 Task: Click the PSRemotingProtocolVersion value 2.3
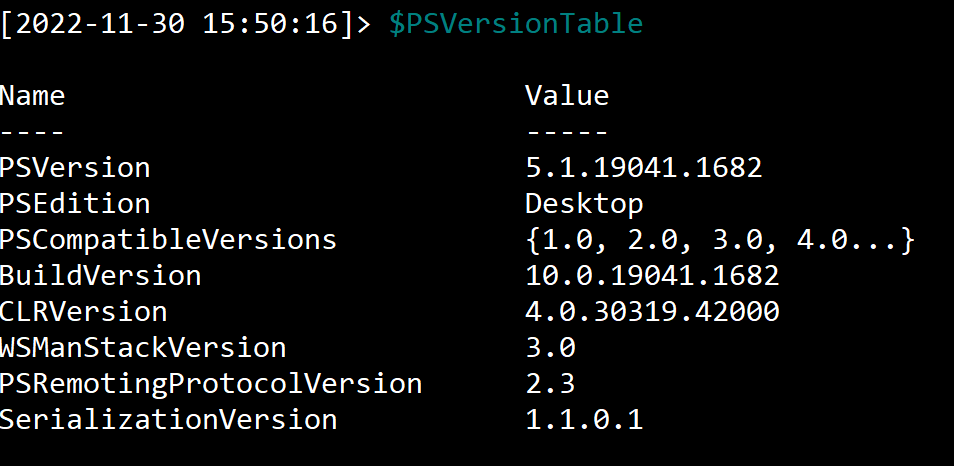(x=551, y=384)
